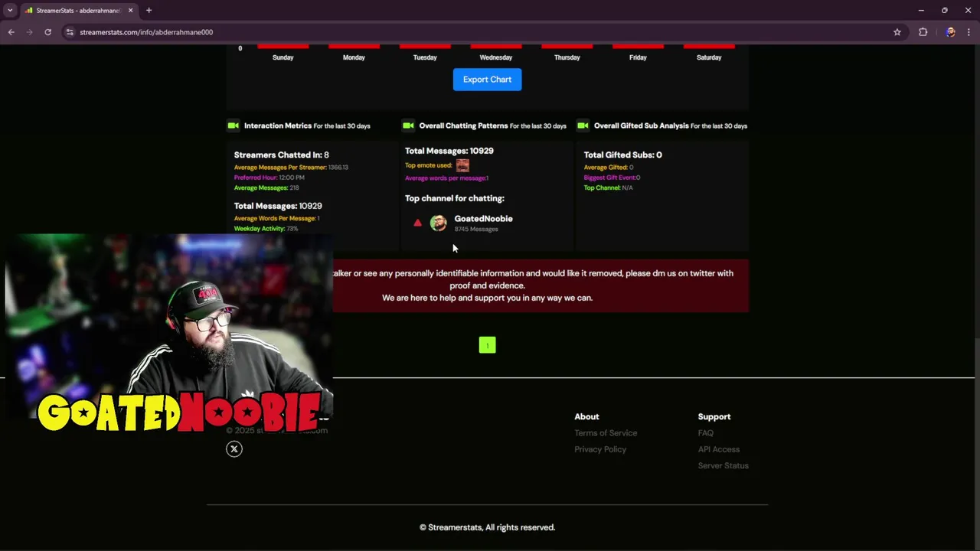Open the API Access link
The image size is (980, 551).
[x=719, y=449]
